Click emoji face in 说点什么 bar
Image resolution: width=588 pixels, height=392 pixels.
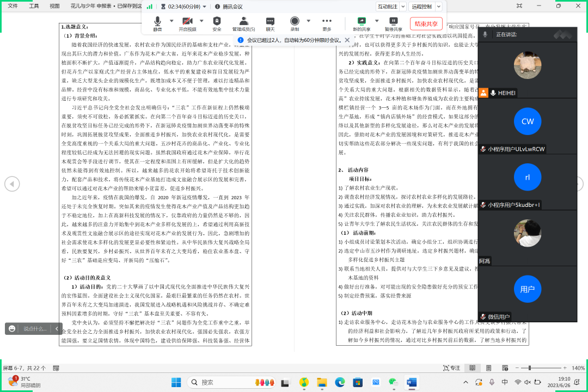[12, 329]
